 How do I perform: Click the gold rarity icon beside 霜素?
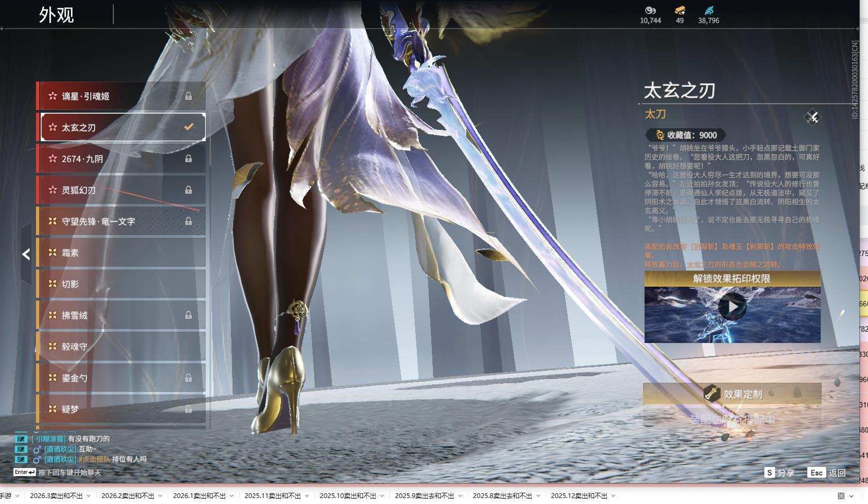point(53,252)
